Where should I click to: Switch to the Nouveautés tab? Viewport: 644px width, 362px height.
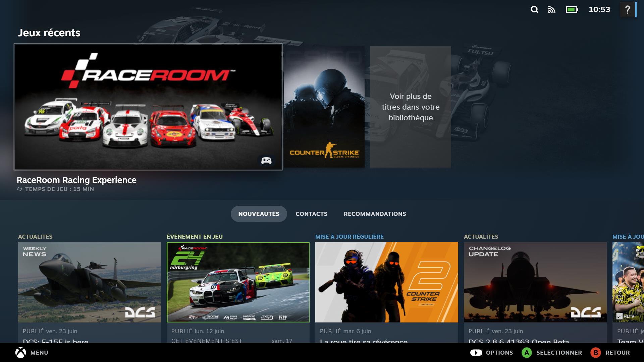point(259,214)
